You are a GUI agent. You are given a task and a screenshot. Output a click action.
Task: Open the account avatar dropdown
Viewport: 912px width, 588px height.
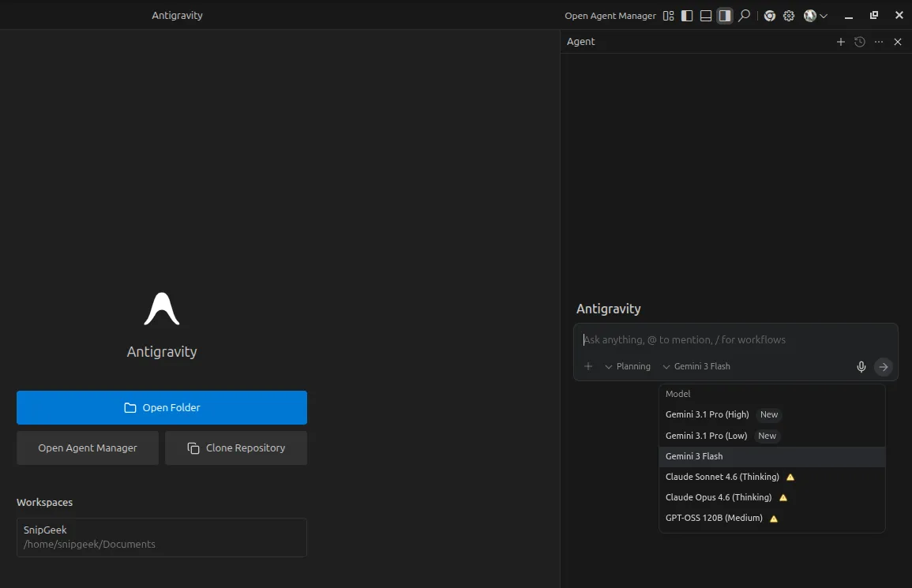[816, 16]
